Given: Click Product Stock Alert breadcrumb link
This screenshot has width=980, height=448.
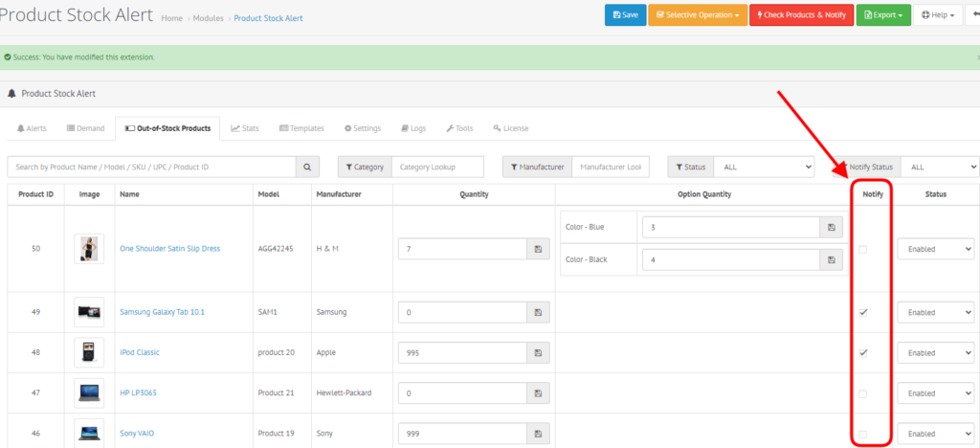Looking at the screenshot, I should pos(268,19).
